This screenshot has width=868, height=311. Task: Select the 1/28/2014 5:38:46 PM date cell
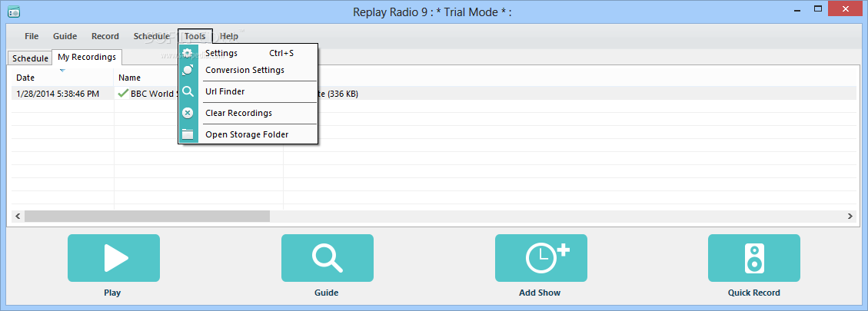[58, 94]
